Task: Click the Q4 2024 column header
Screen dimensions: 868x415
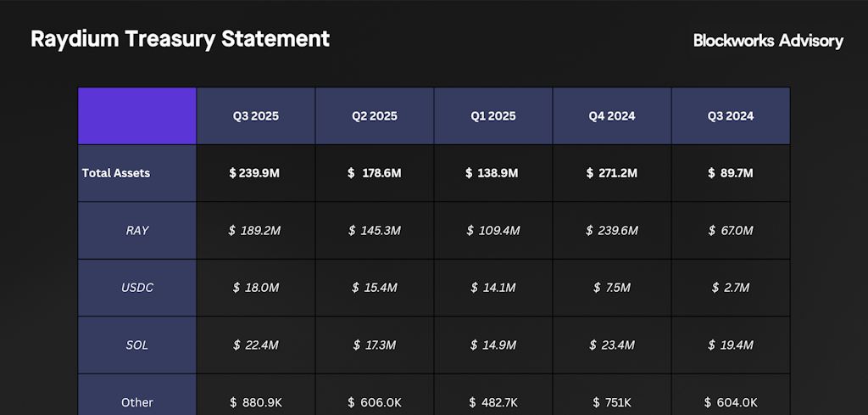Action: pyautogui.click(x=612, y=116)
